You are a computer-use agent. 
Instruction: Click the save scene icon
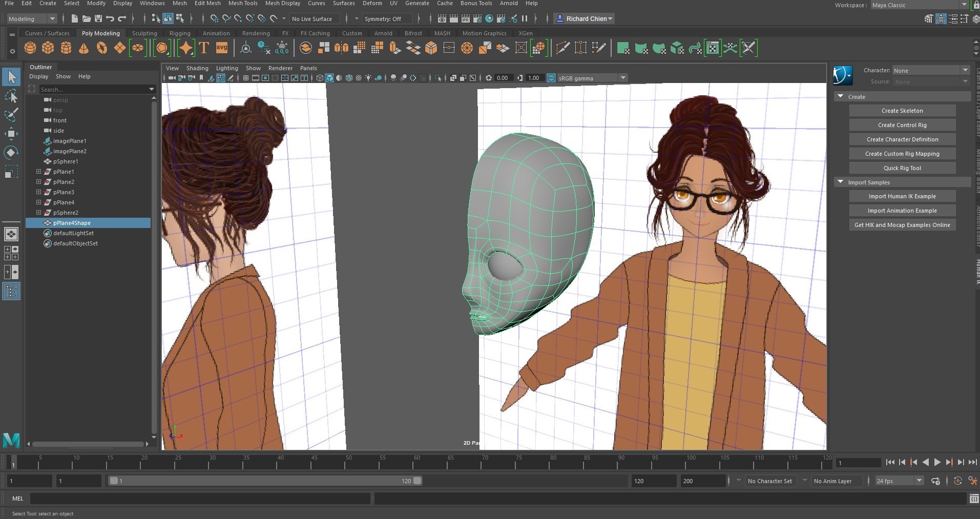98,19
